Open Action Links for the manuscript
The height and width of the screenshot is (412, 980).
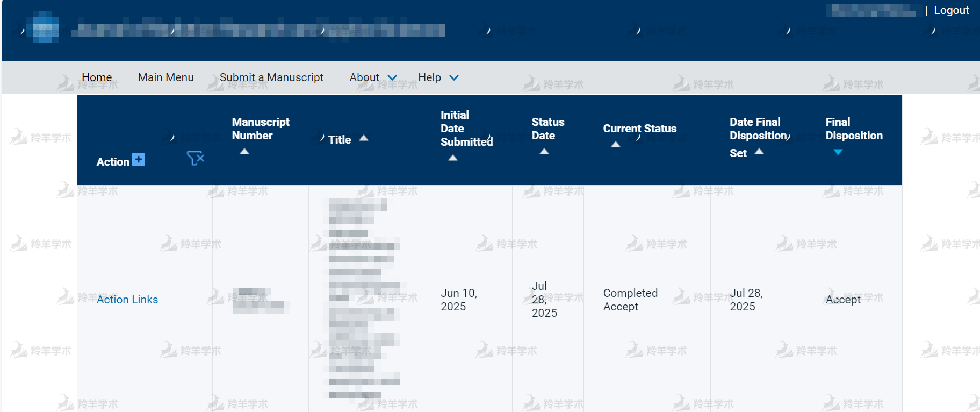point(127,300)
